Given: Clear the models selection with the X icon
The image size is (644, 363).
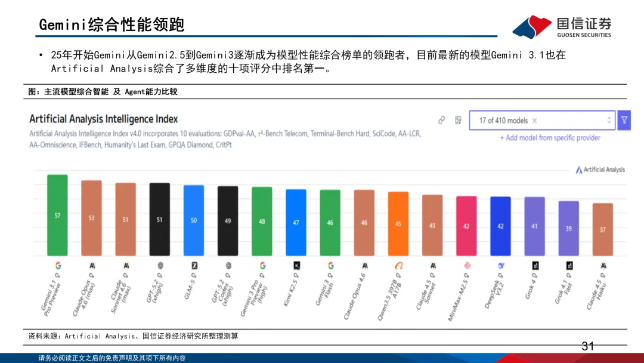Looking at the screenshot, I should [x=534, y=121].
